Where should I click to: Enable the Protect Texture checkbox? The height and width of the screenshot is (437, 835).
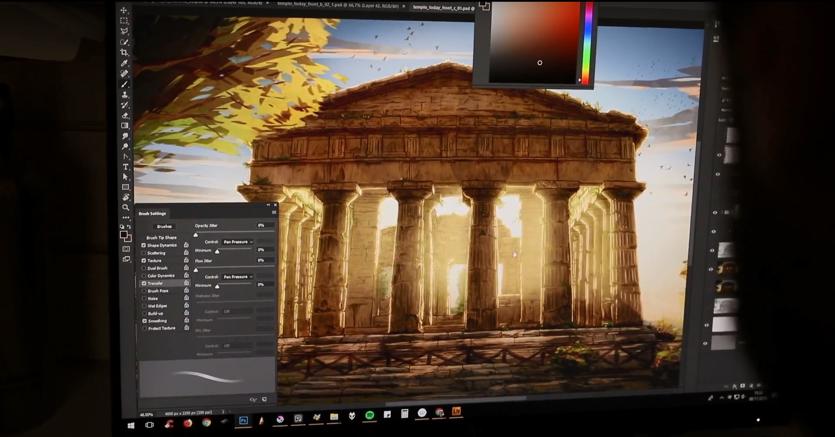click(x=144, y=328)
